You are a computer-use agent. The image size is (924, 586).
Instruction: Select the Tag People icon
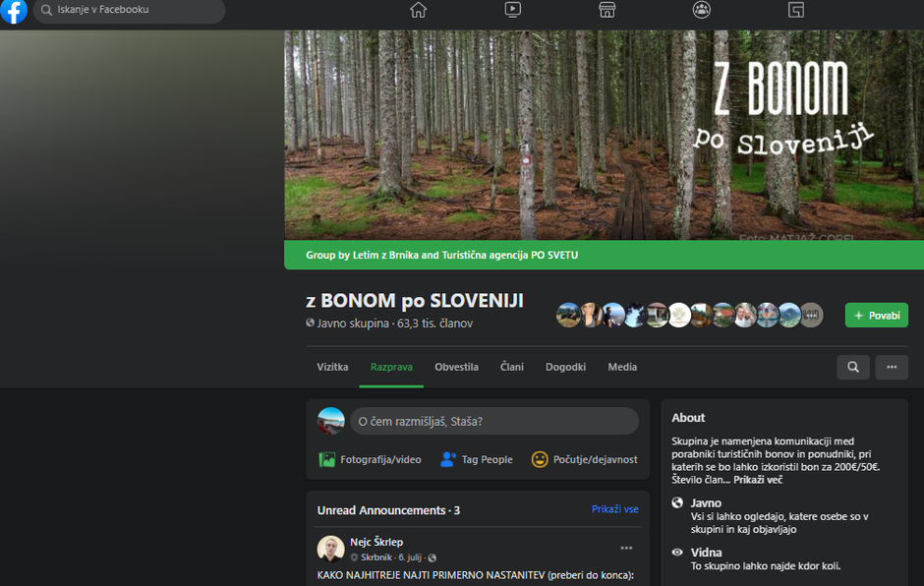pos(447,459)
